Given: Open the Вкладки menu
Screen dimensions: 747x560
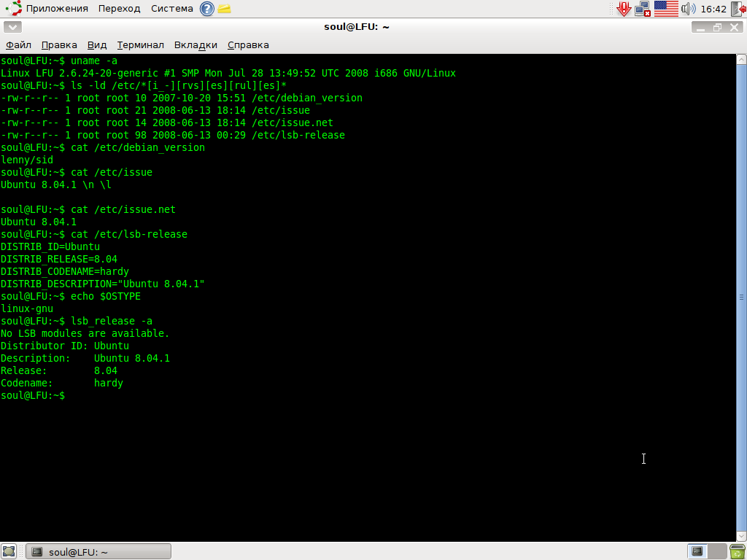Looking at the screenshot, I should pyautogui.click(x=196, y=44).
